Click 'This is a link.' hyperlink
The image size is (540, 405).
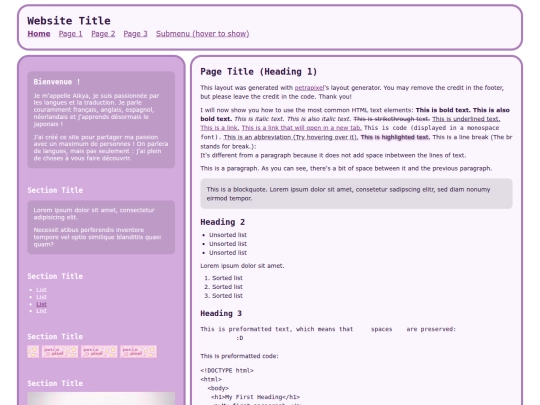[x=220, y=128]
